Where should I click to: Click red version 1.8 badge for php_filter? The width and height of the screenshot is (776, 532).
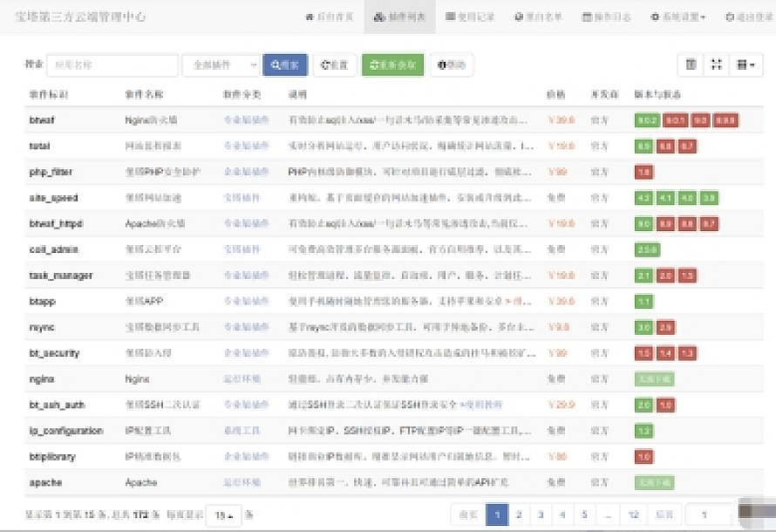644,173
